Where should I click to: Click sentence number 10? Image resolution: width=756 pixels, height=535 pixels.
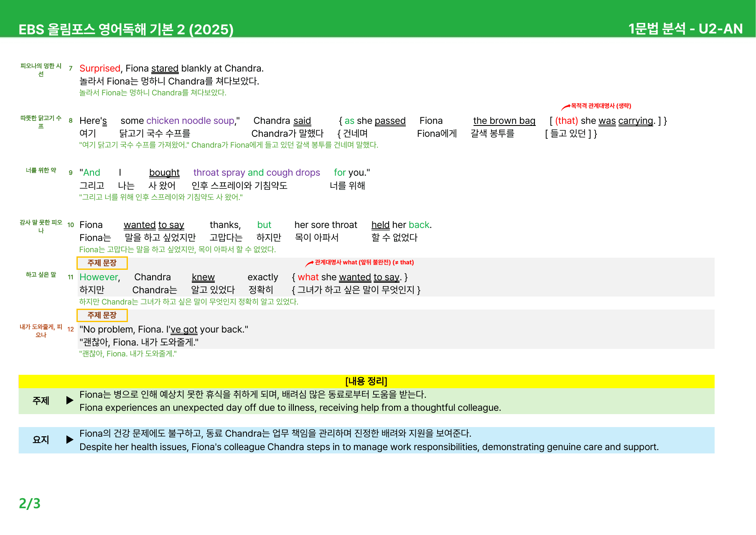[71, 225]
